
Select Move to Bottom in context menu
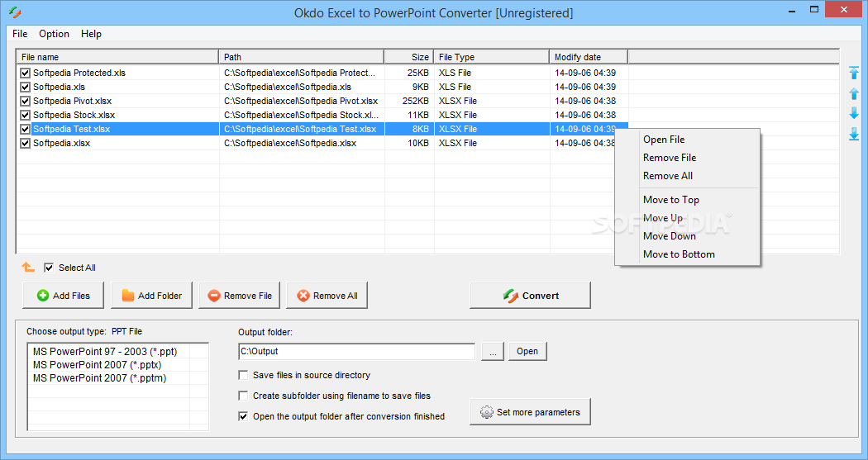(x=679, y=254)
